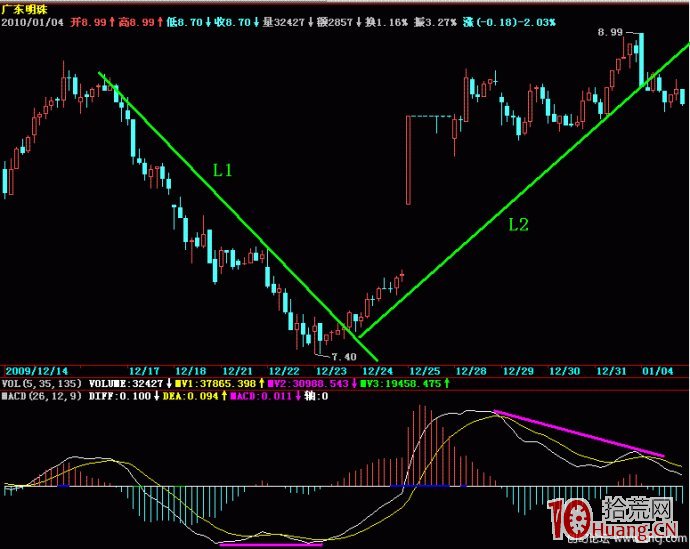The width and height of the screenshot is (690, 549).
Task: Click the stock name 广东明珠
Action: coord(24,10)
